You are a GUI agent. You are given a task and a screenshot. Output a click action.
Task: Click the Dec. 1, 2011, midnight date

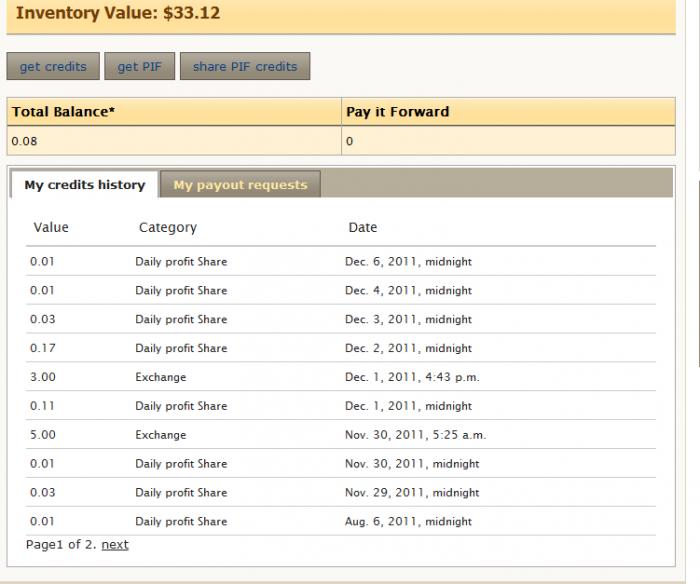coord(408,406)
